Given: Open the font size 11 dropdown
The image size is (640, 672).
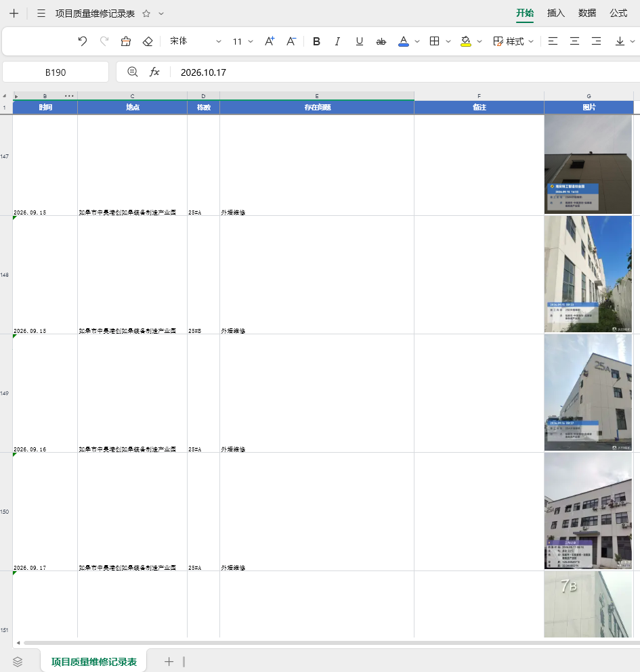Looking at the screenshot, I should [242, 41].
